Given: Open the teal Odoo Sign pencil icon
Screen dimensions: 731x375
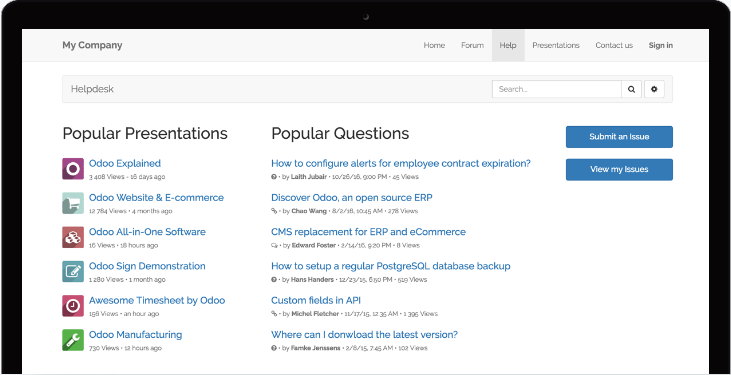Looking at the screenshot, I should coord(73,271).
